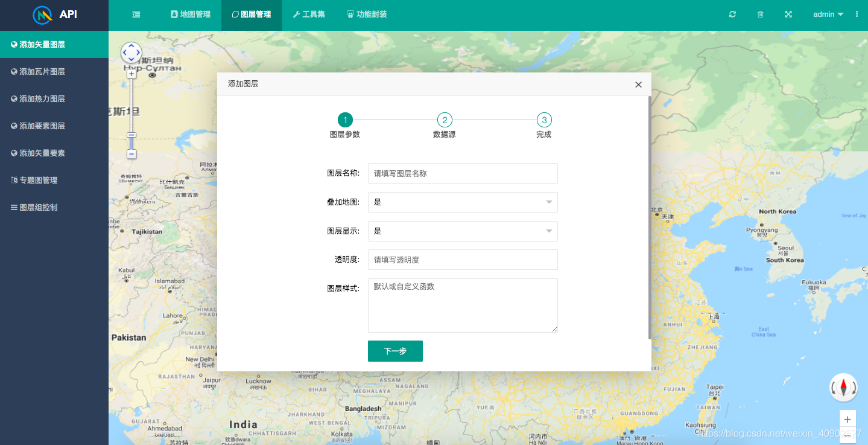This screenshot has height=445, width=868.
Task: Open the 工具集 menu
Action: click(x=308, y=13)
